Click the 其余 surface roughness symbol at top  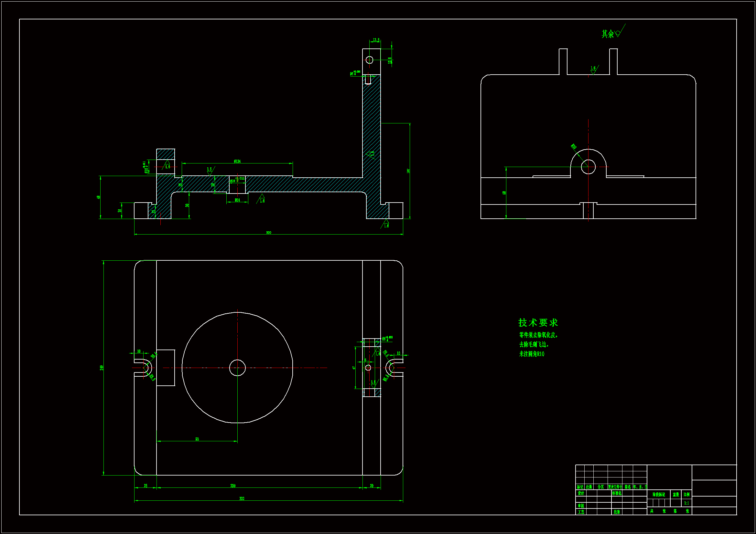pos(611,34)
